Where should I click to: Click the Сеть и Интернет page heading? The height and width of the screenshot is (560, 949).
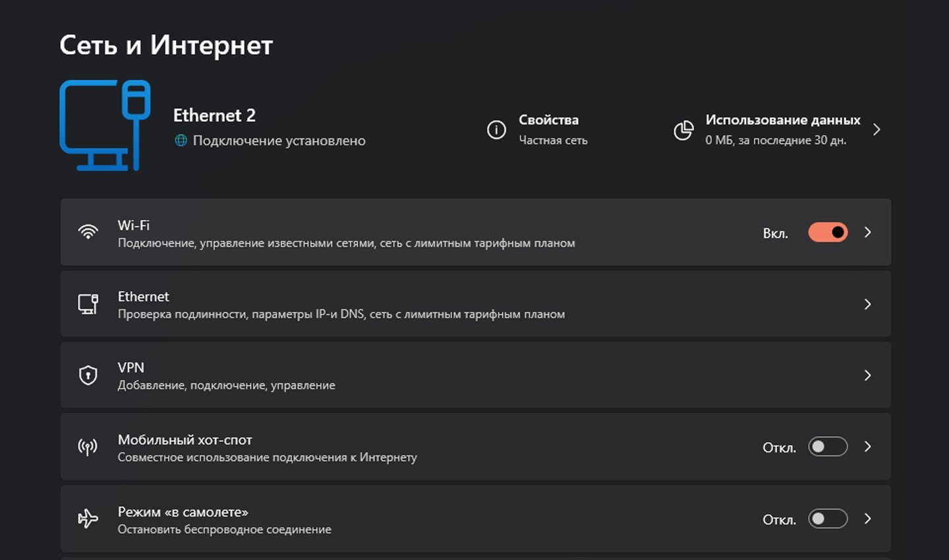166,45
